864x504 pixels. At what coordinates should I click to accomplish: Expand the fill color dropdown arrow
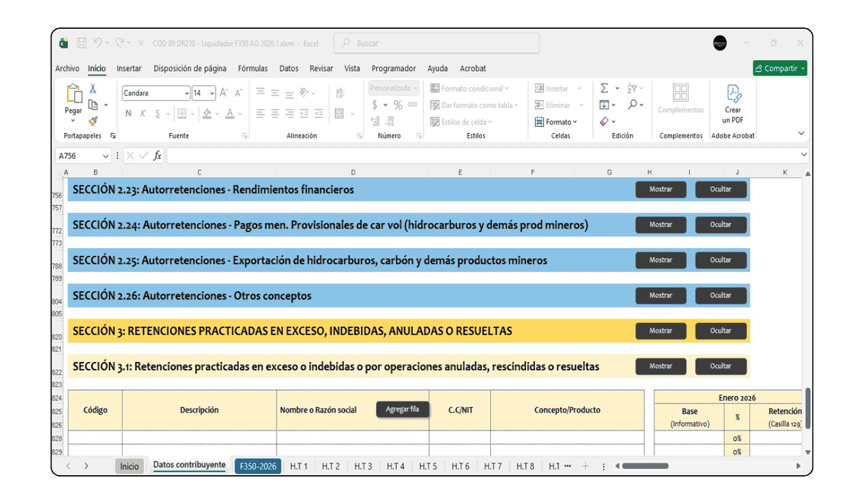[x=216, y=114]
